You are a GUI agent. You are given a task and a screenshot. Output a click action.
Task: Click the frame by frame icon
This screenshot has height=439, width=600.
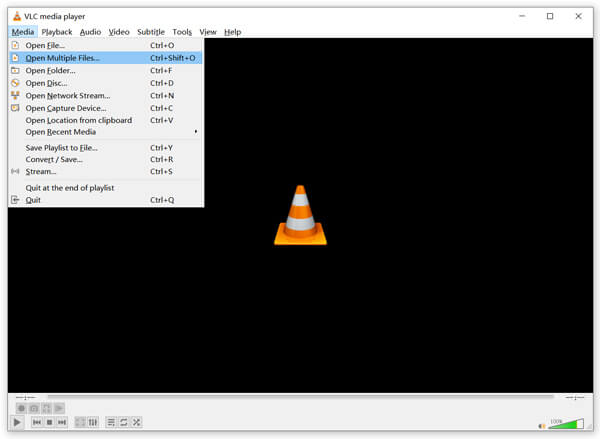coord(59,408)
